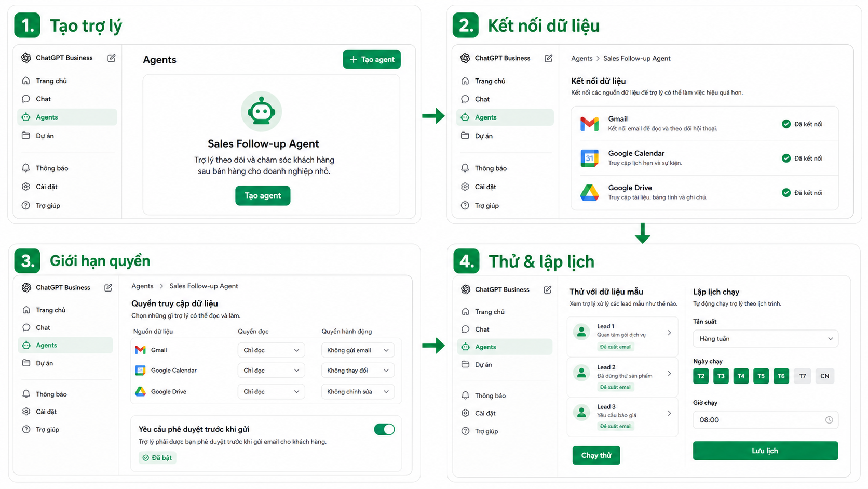
Task: Open the Tần suất Hàng tuần dropdown
Action: 765,339
